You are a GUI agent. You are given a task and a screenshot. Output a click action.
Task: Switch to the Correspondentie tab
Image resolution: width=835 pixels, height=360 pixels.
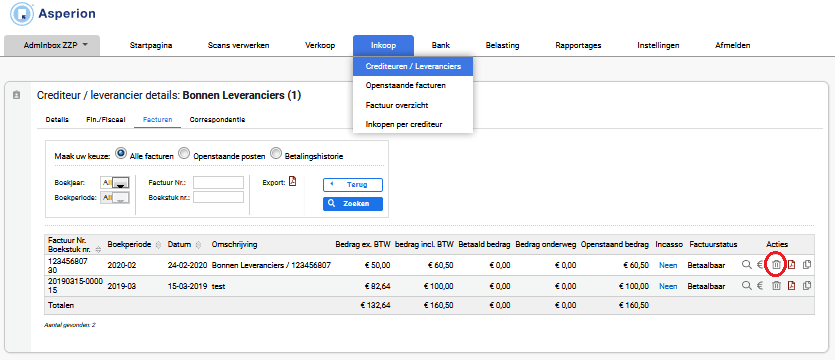(x=217, y=120)
